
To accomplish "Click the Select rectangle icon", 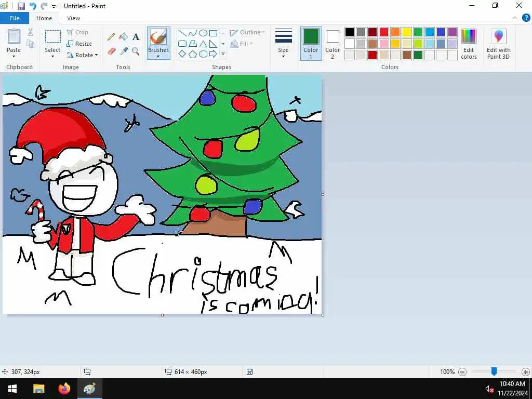I will tap(53, 37).
